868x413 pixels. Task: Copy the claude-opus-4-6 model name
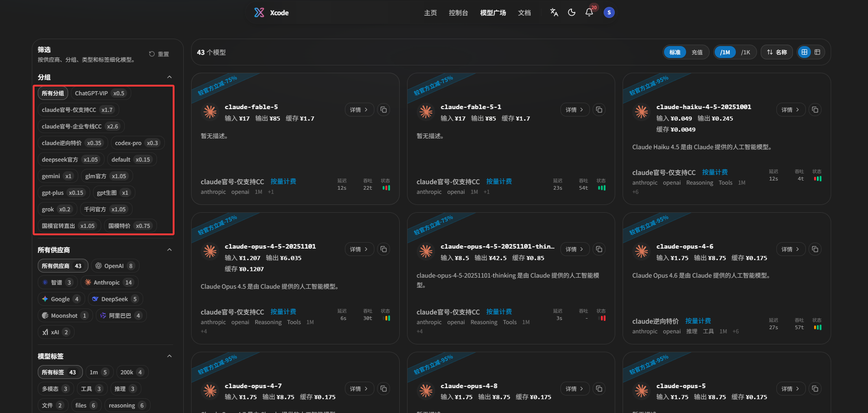coord(815,249)
